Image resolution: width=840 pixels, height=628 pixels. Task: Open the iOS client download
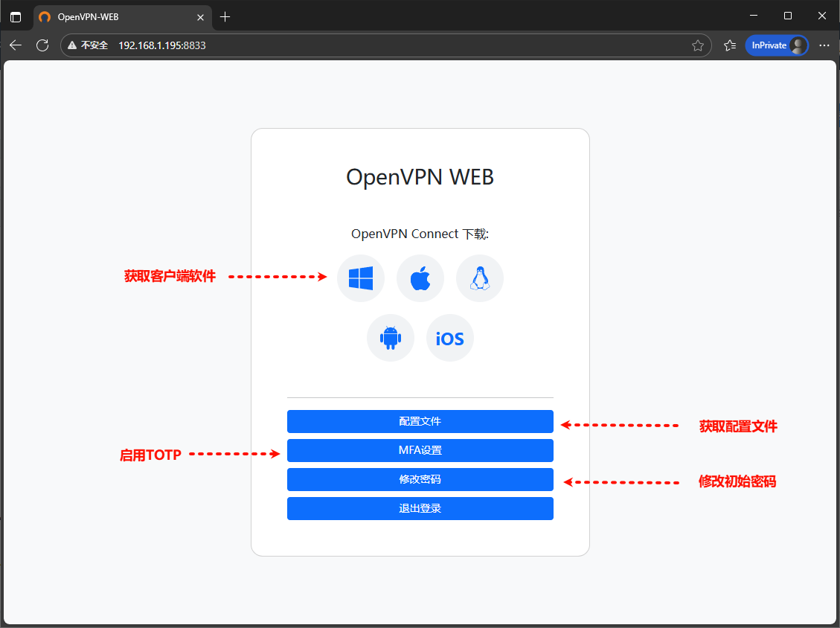450,338
